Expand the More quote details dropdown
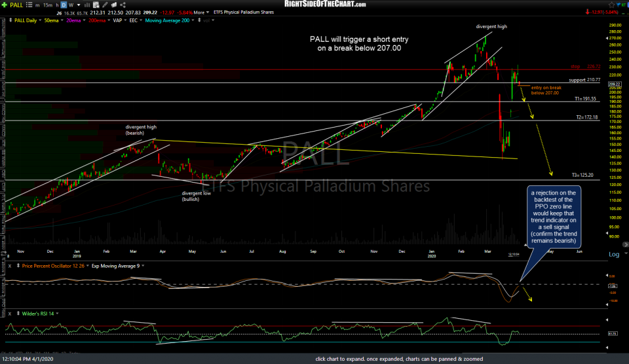629x364 pixels. pyautogui.click(x=201, y=12)
